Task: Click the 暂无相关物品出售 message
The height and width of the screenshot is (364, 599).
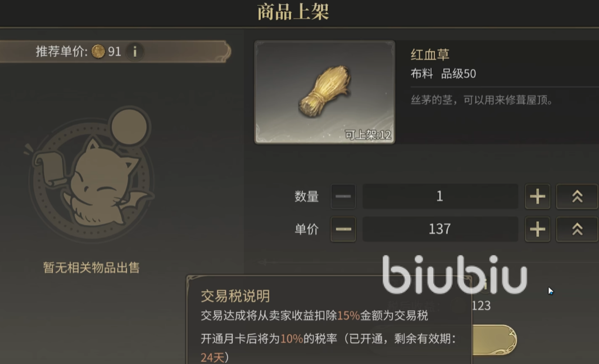Action: [91, 267]
